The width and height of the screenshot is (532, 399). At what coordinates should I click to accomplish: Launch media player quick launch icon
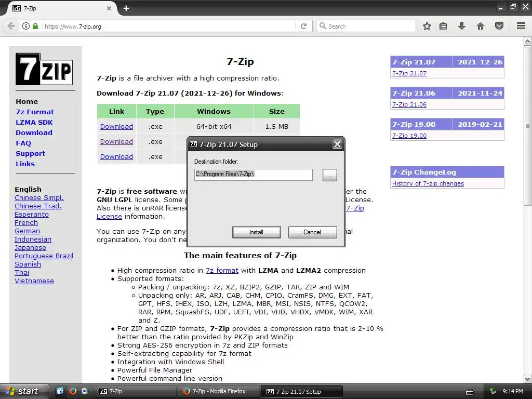point(85,391)
